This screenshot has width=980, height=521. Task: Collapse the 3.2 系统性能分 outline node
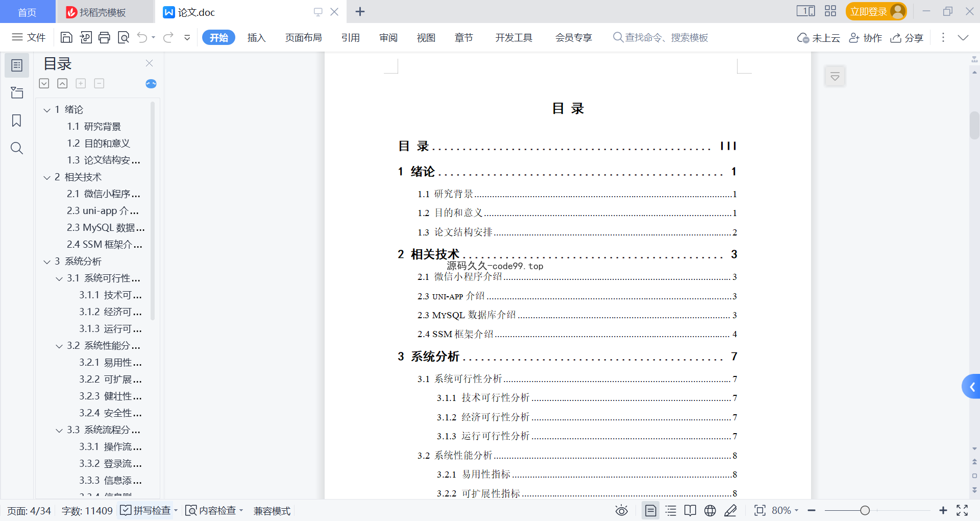pyautogui.click(x=59, y=346)
